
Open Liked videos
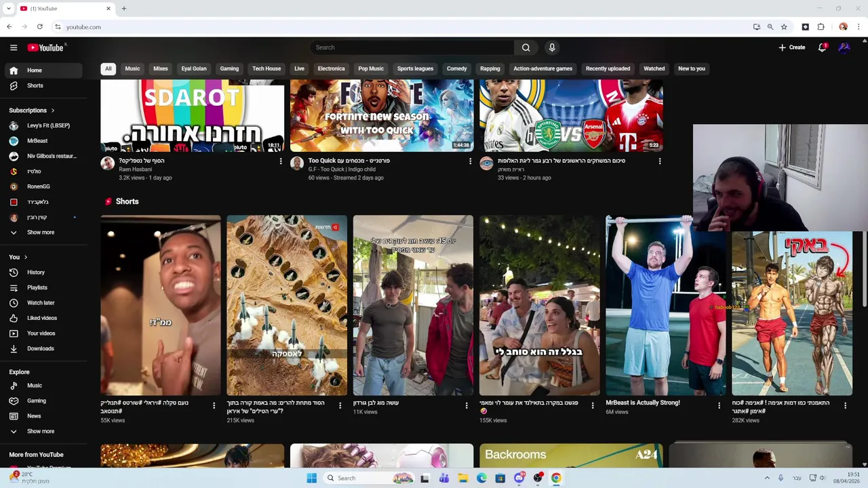(43, 318)
